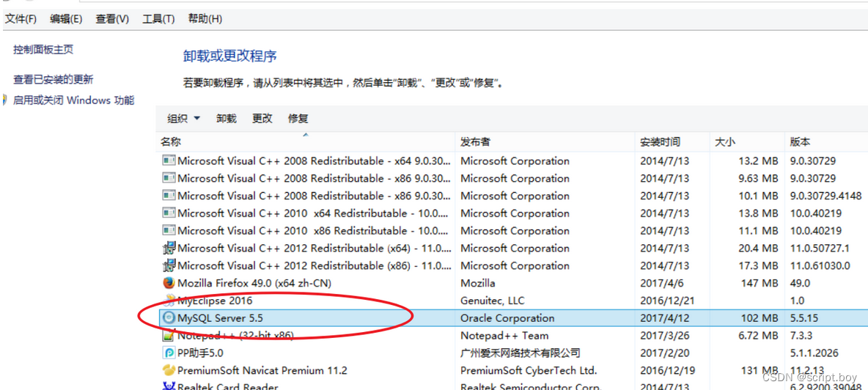Open the 文件(F) menu
The width and height of the screenshot is (868, 390).
coord(21,19)
